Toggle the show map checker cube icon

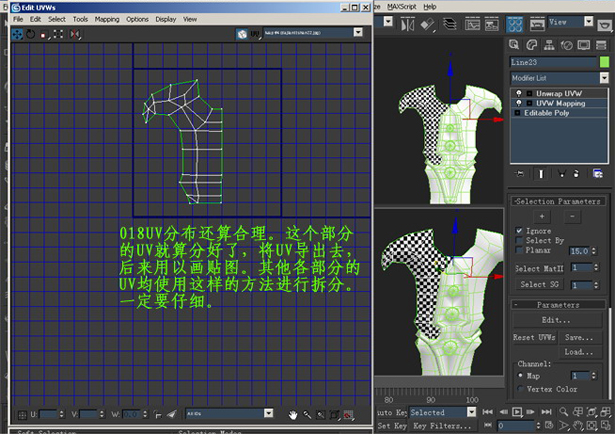[x=241, y=33]
